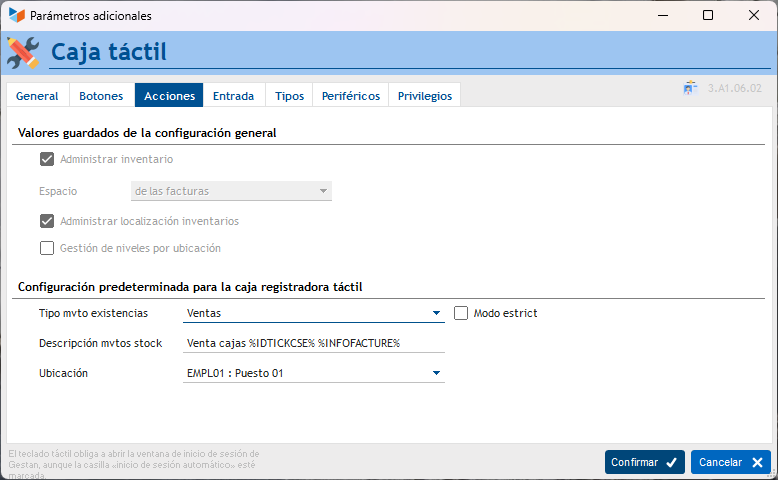This screenshot has width=778, height=480.
Task: Switch to the General tab
Action: point(37,96)
